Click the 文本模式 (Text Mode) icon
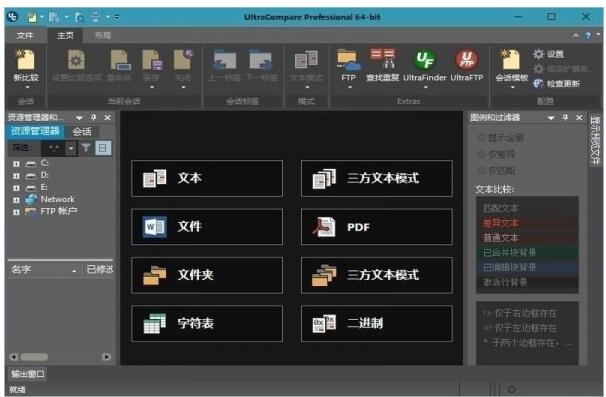Screen dimensions: 606x397 pyautogui.click(x=306, y=60)
